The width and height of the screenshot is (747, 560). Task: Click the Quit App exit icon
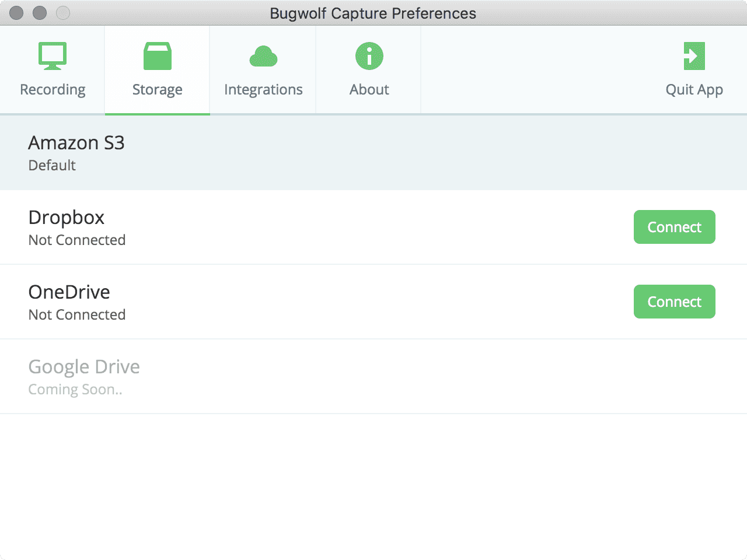pos(694,56)
